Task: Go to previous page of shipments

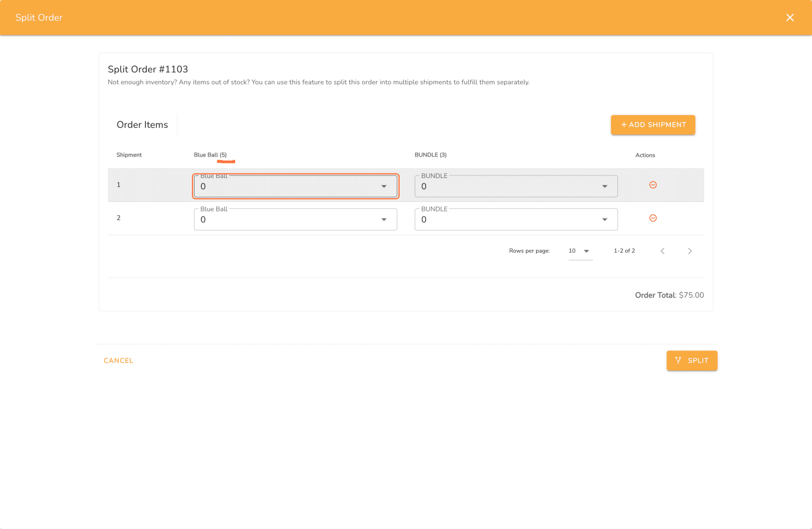Action: 662,251
